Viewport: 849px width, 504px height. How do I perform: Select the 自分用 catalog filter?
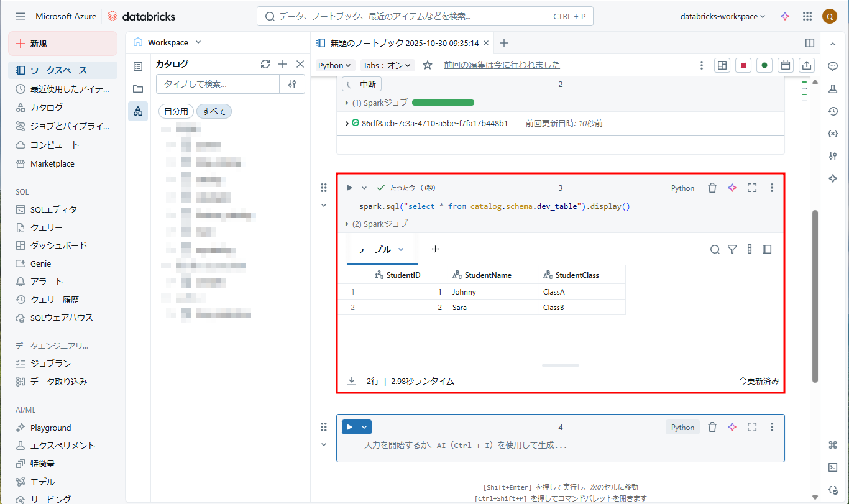pyautogui.click(x=176, y=111)
